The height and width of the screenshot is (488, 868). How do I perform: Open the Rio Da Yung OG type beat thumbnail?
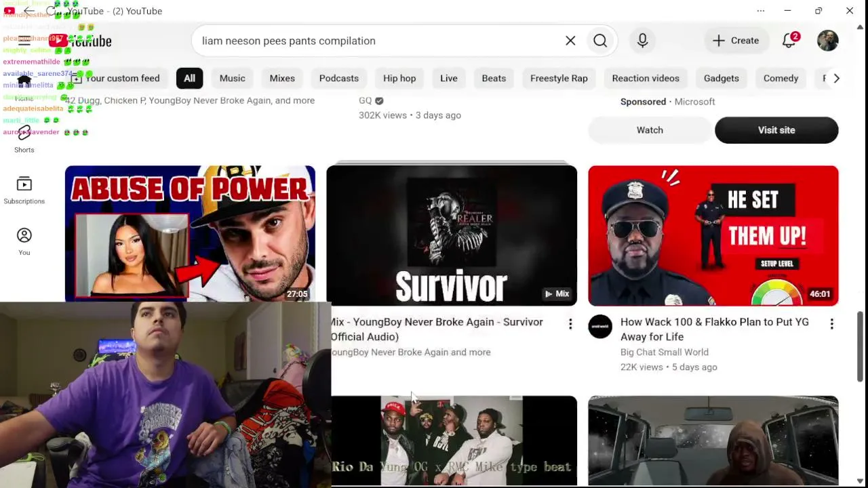[x=454, y=441]
